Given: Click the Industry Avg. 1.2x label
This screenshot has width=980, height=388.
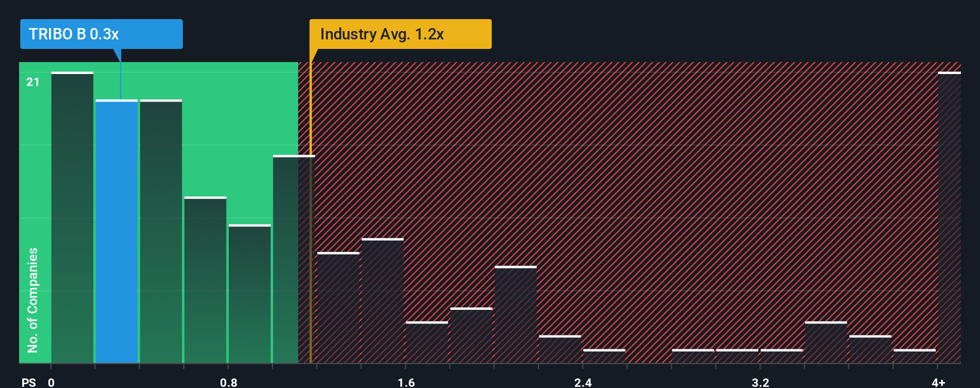Looking at the screenshot, I should [400, 34].
